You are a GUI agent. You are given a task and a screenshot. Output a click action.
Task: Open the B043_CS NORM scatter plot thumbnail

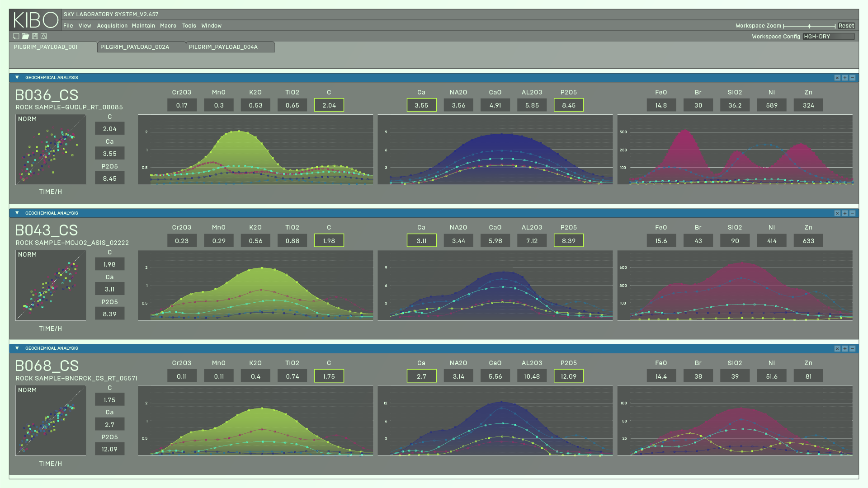(x=51, y=285)
